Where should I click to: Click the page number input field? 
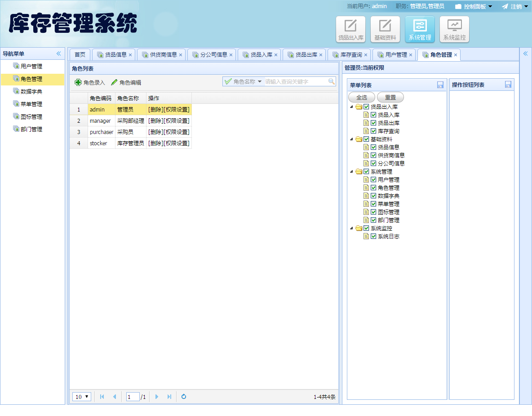pyautogui.click(x=133, y=397)
